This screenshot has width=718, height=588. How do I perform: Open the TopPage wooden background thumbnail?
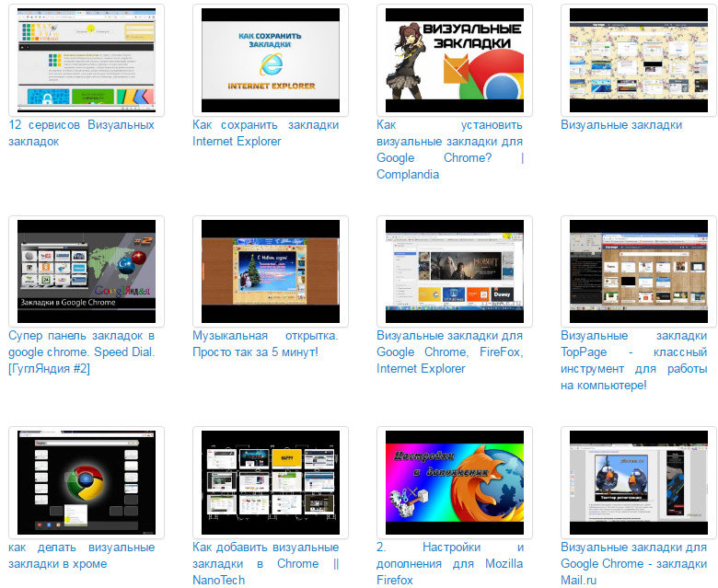point(638,271)
